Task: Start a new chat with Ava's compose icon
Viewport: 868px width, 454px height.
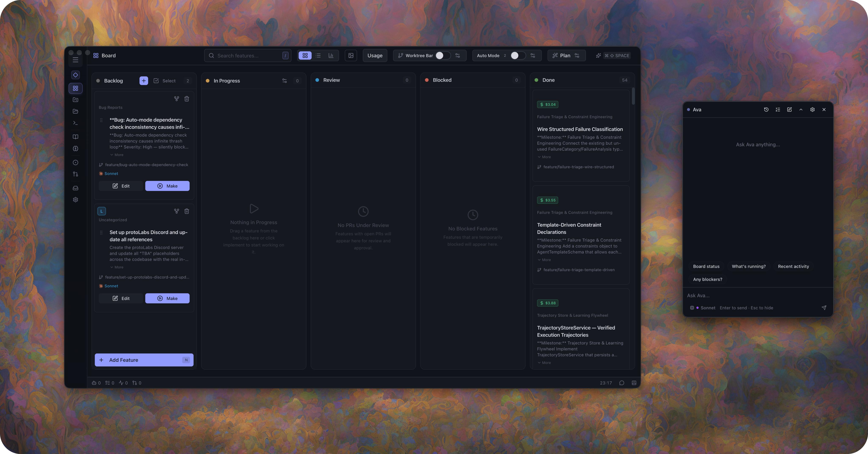Action: (x=789, y=110)
